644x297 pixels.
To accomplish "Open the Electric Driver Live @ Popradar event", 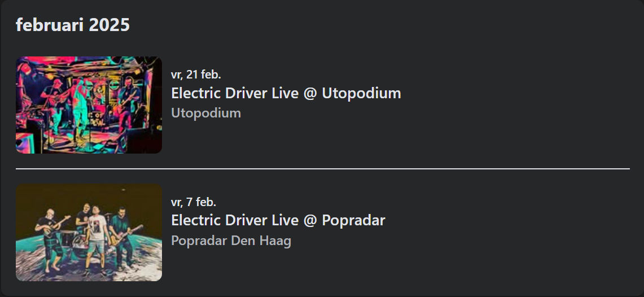I will pos(278,221).
